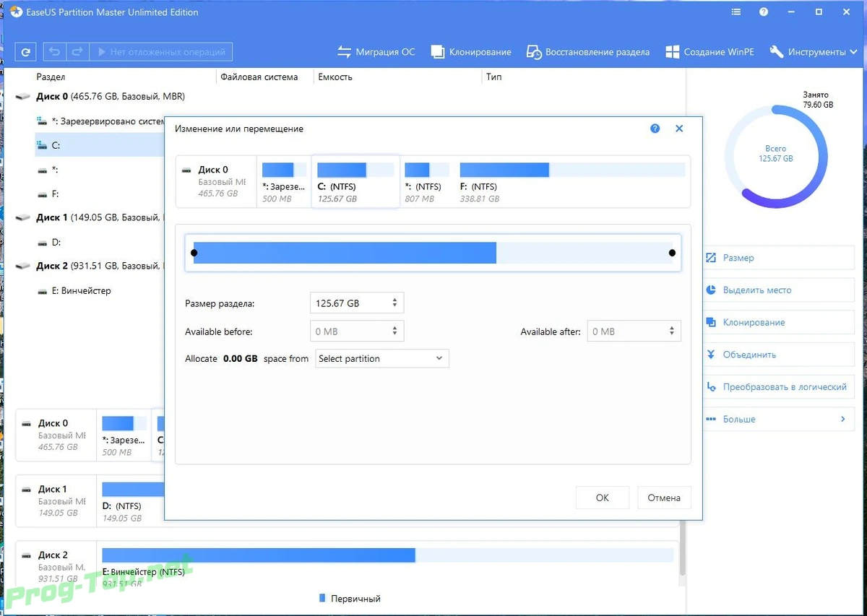
Task: Click the undo arrow toolbar button
Action: (55, 52)
